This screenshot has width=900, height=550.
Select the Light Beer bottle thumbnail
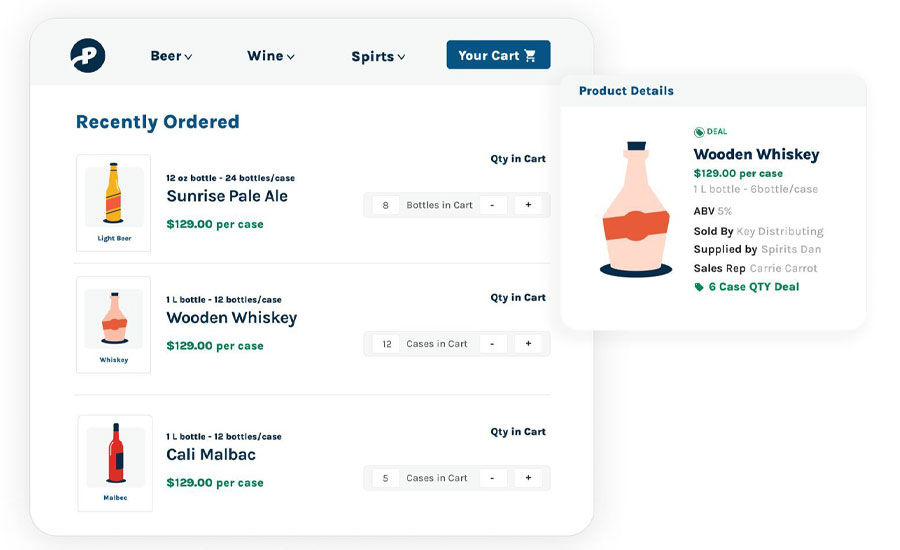click(x=114, y=202)
